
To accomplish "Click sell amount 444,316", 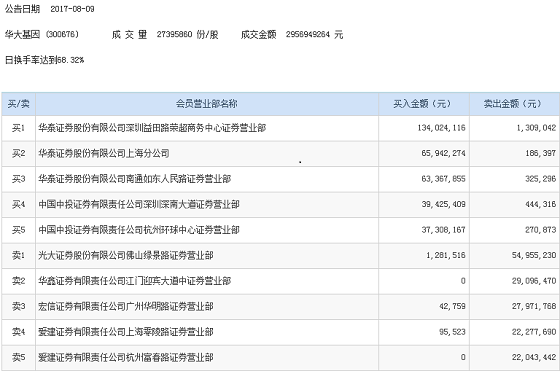I will 541,205.
